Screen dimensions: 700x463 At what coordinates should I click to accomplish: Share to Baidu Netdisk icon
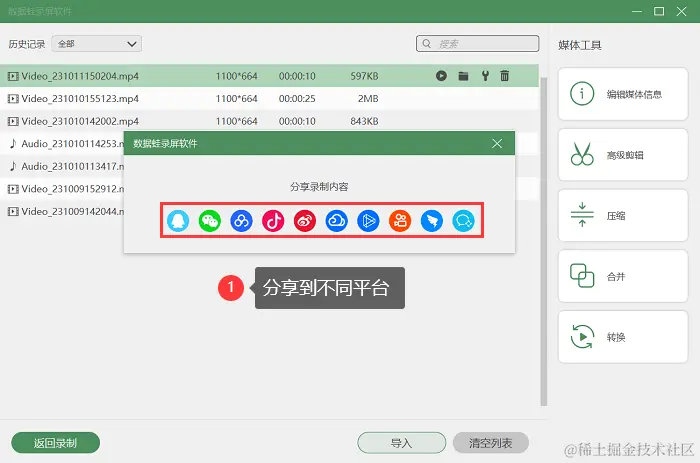tap(241, 221)
